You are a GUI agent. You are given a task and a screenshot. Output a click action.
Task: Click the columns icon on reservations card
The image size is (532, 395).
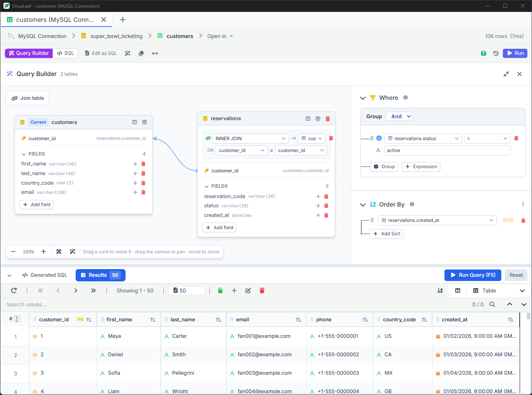point(308,119)
